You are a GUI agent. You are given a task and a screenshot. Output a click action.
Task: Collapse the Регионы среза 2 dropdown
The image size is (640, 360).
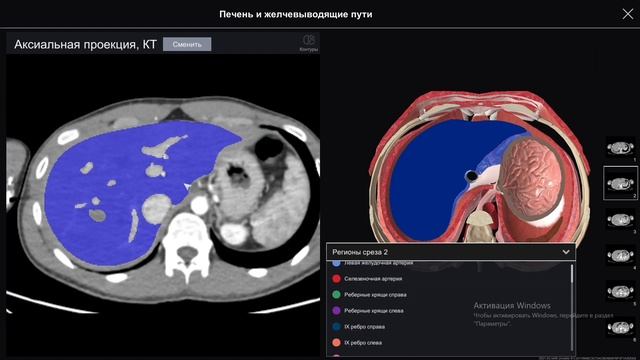coord(566,252)
